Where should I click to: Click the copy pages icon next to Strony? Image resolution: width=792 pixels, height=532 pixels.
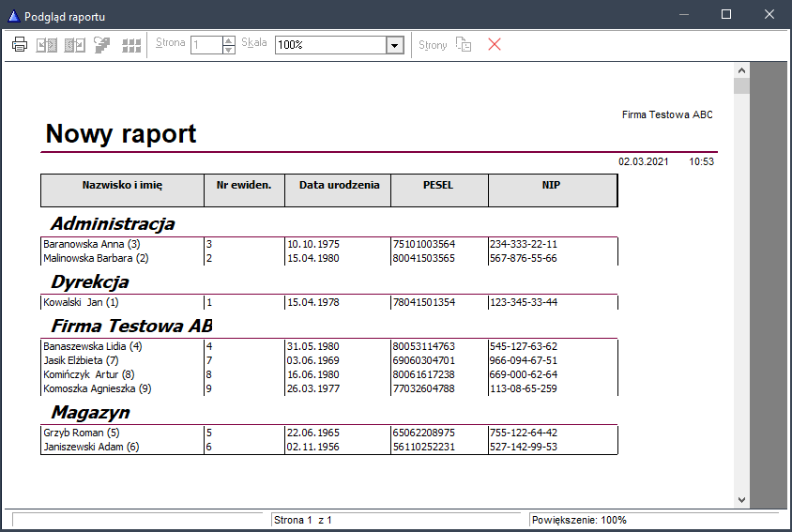coord(464,44)
